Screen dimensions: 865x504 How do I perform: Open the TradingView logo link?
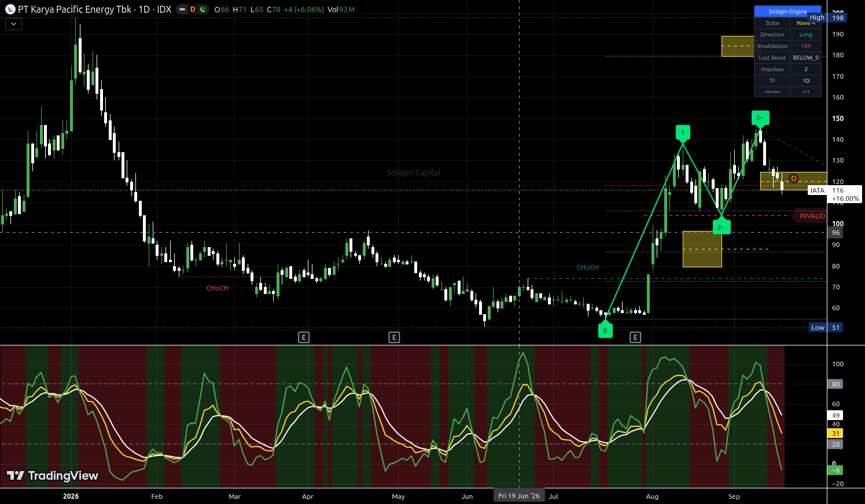[x=53, y=476]
